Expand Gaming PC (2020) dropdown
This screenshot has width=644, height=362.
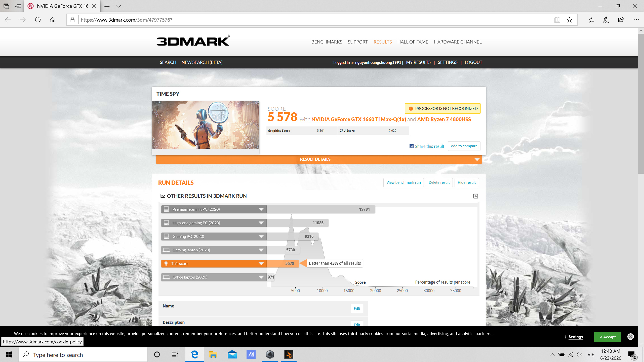(261, 237)
